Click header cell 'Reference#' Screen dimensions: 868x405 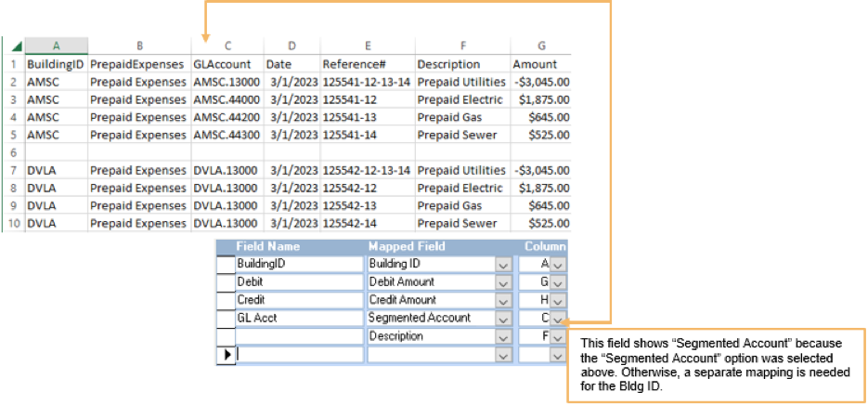(x=368, y=64)
